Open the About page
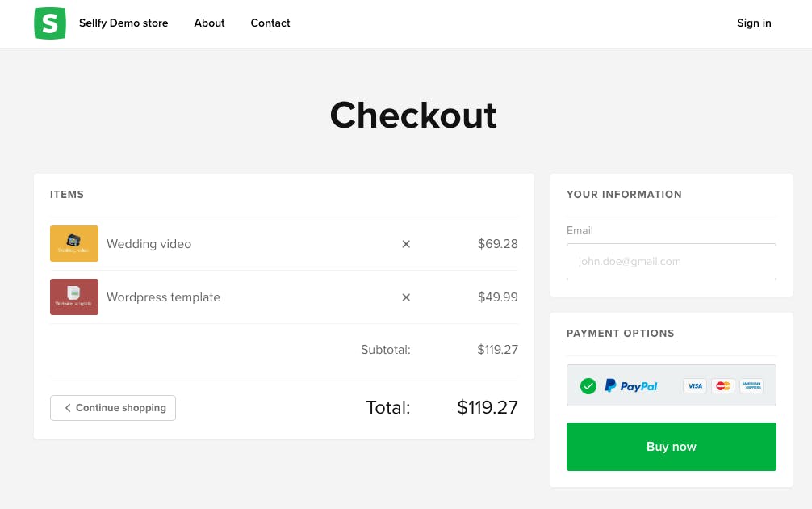The height and width of the screenshot is (509, 812). click(209, 23)
